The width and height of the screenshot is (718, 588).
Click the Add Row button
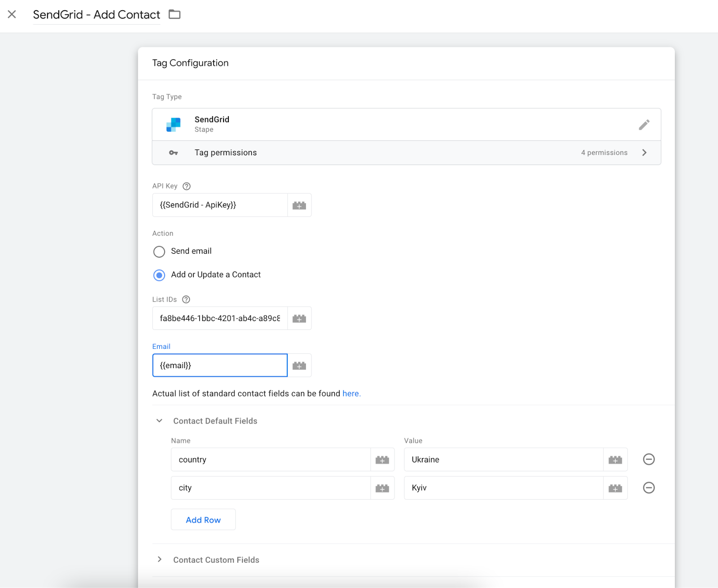[203, 520]
